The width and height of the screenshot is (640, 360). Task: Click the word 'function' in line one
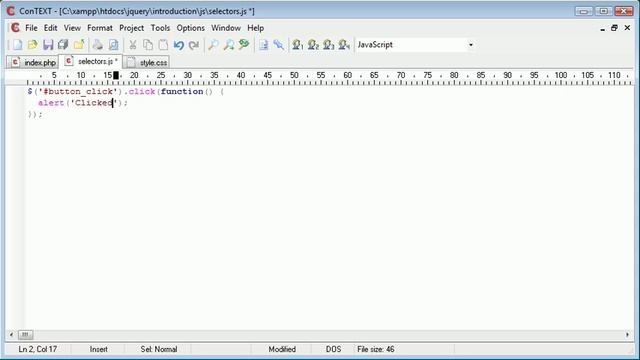pyautogui.click(x=182, y=91)
